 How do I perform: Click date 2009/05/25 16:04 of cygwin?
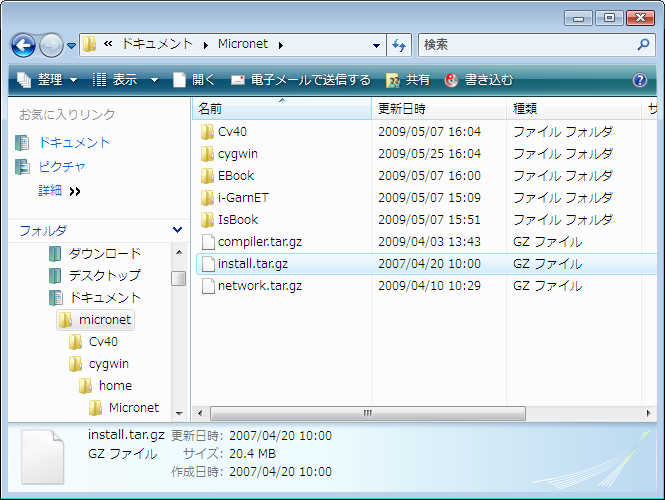[430, 154]
